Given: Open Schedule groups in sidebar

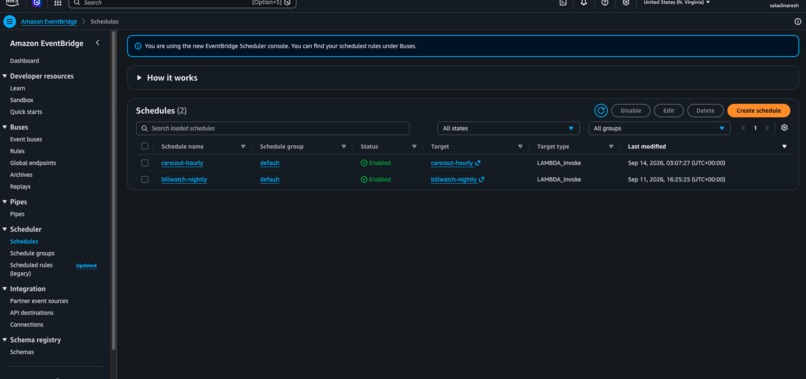Looking at the screenshot, I should click(x=32, y=254).
